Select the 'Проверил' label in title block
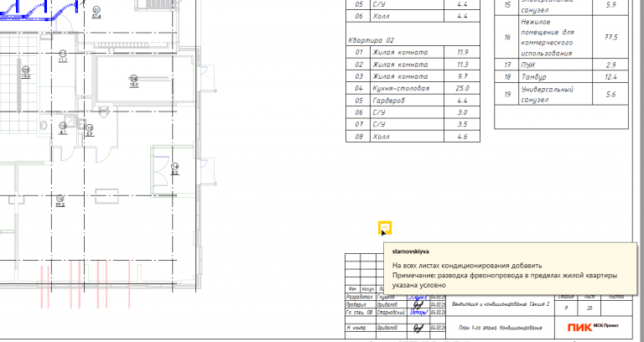This screenshot has height=342, width=644. click(x=356, y=304)
